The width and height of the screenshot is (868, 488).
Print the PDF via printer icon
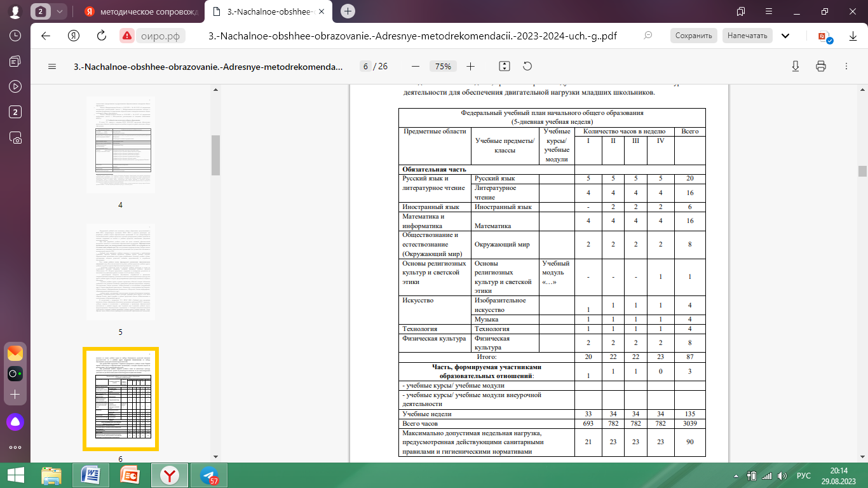[x=821, y=66]
